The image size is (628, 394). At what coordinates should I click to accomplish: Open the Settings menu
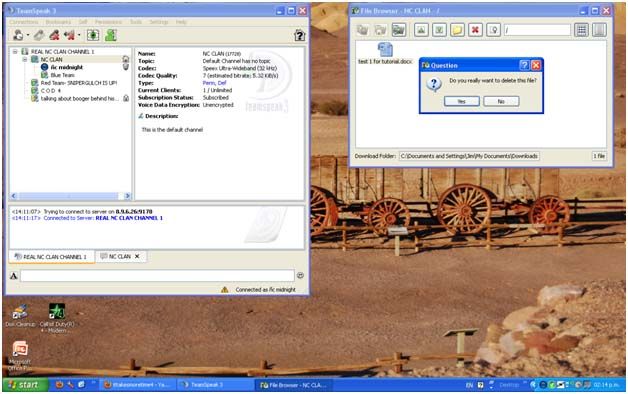(x=159, y=22)
